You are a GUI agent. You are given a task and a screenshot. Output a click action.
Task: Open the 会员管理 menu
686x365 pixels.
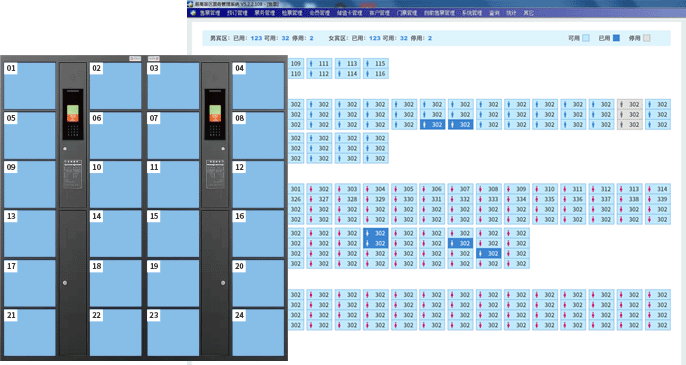coord(320,13)
